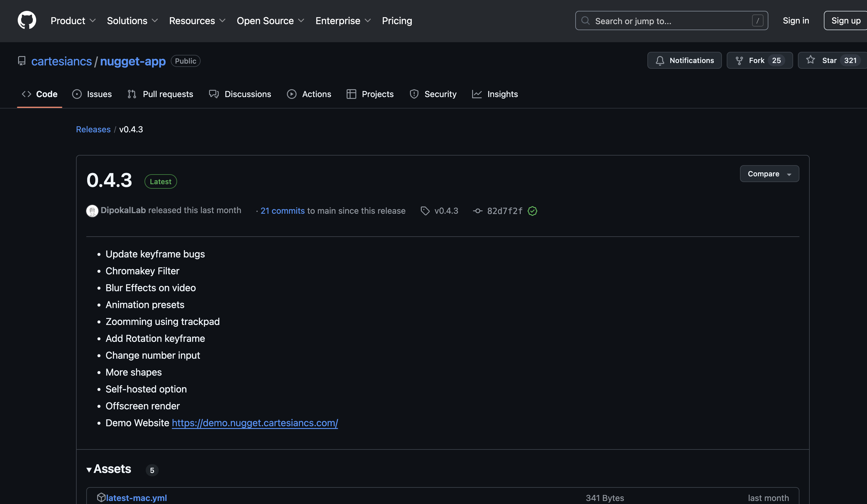View the 321 stargazers count

pyautogui.click(x=850, y=61)
